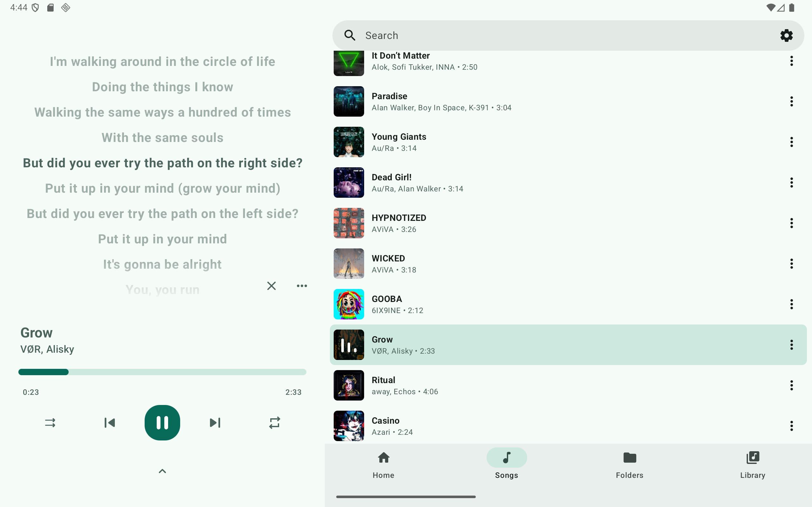Click the search magnifier icon
Viewport: 812px width, 507px height.
[350, 35]
